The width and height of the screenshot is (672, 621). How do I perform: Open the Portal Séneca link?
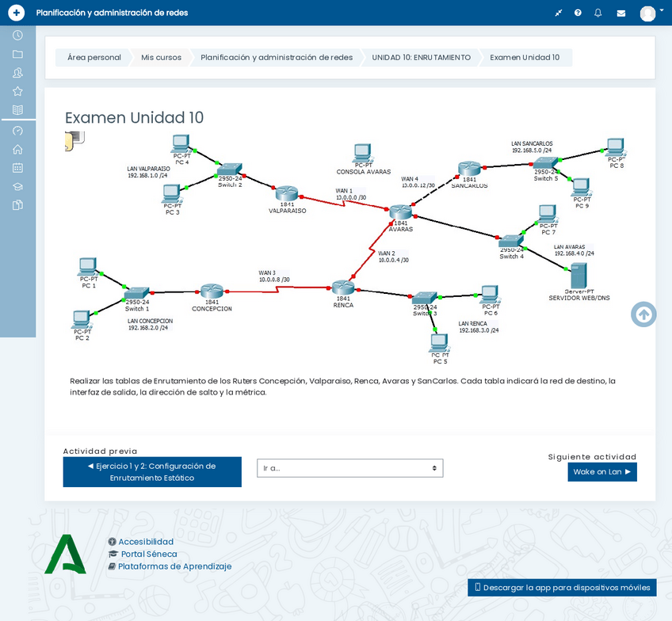(x=149, y=554)
